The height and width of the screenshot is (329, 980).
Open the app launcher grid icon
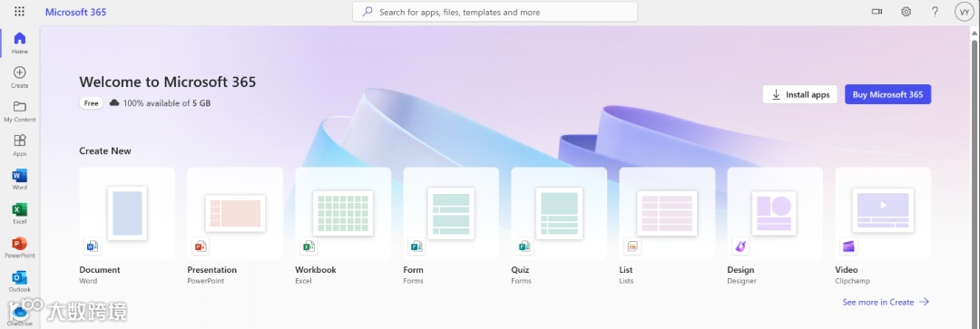19,11
